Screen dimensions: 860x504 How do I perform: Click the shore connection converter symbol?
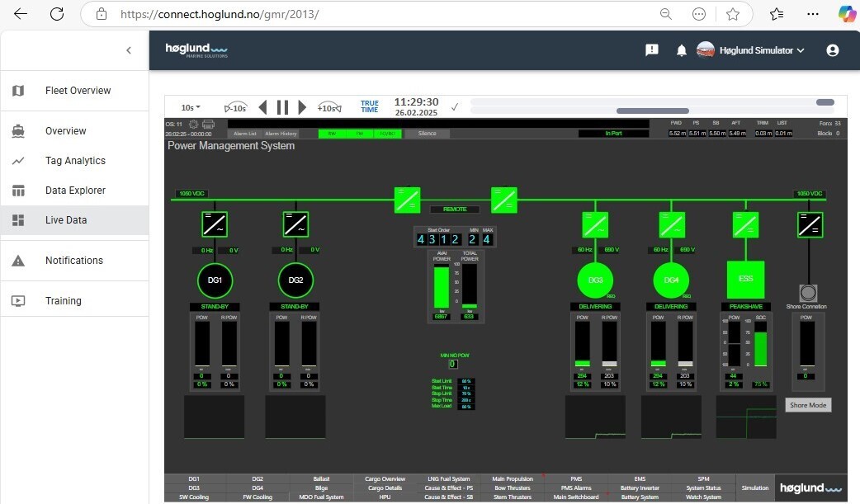click(x=810, y=225)
